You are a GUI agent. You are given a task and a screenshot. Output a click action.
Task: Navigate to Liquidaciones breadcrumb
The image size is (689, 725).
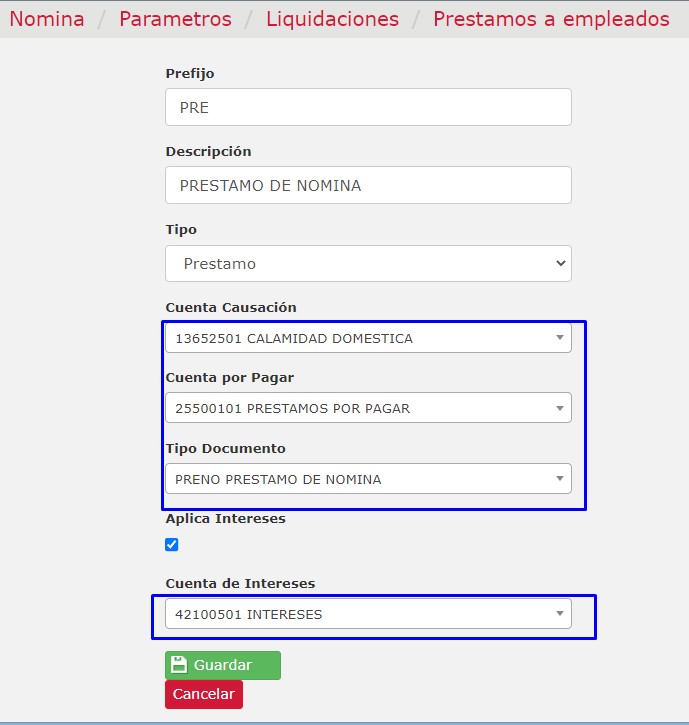coord(332,19)
